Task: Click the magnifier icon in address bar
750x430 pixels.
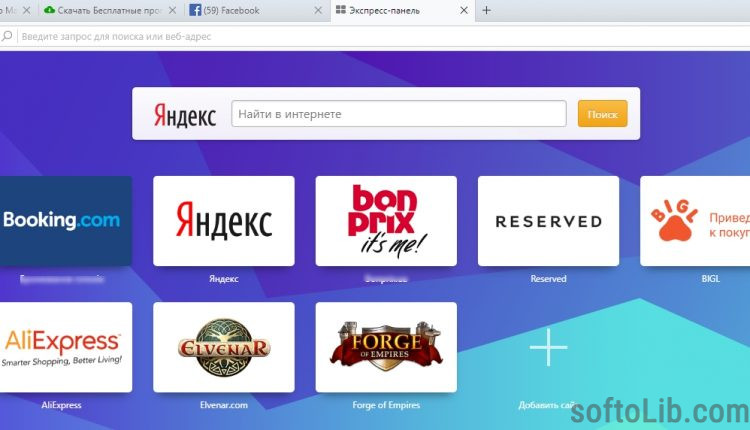Action: (7, 36)
